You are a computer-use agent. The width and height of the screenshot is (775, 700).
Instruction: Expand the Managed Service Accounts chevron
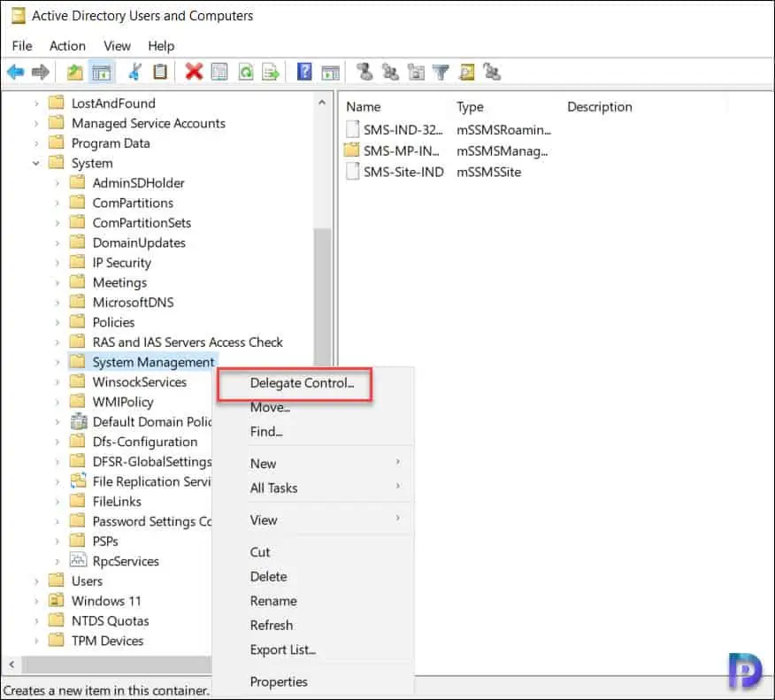pyautogui.click(x=36, y=123)
